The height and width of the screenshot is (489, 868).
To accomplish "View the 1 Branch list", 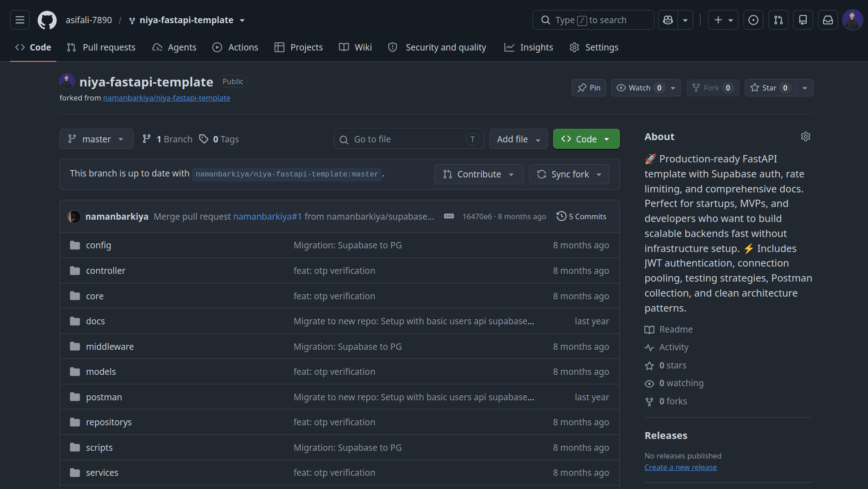I will pos(167,139).
